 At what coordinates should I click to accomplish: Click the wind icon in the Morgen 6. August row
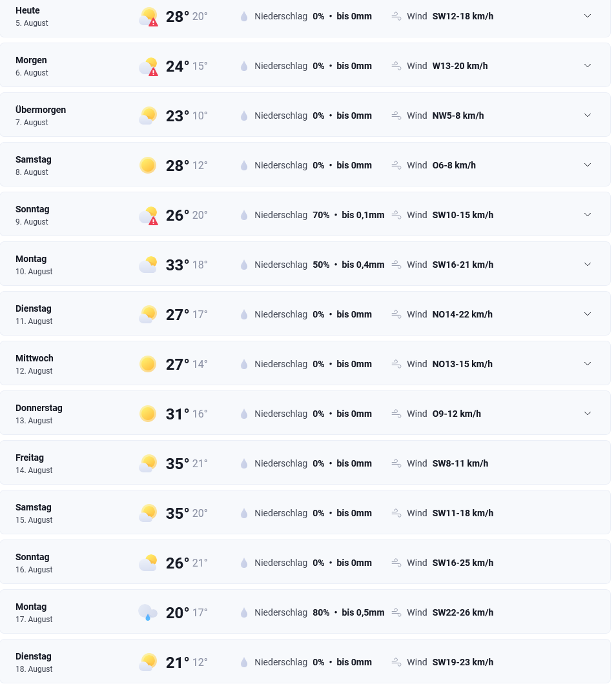coord(396,66)
